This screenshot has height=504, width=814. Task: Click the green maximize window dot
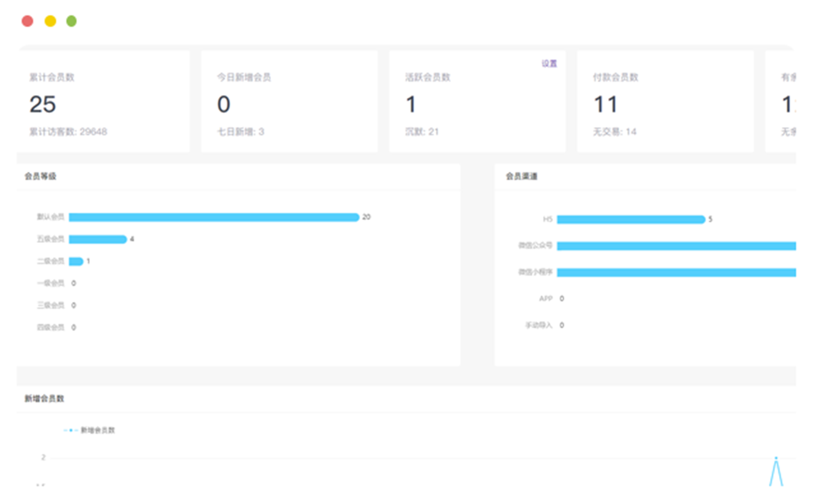tap(71, 21)
